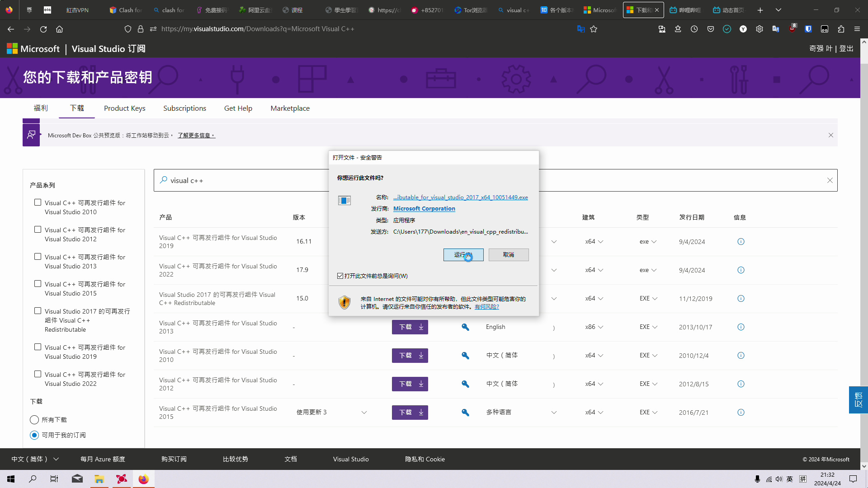Click 取消 button in security warning

tap(509, 255)
